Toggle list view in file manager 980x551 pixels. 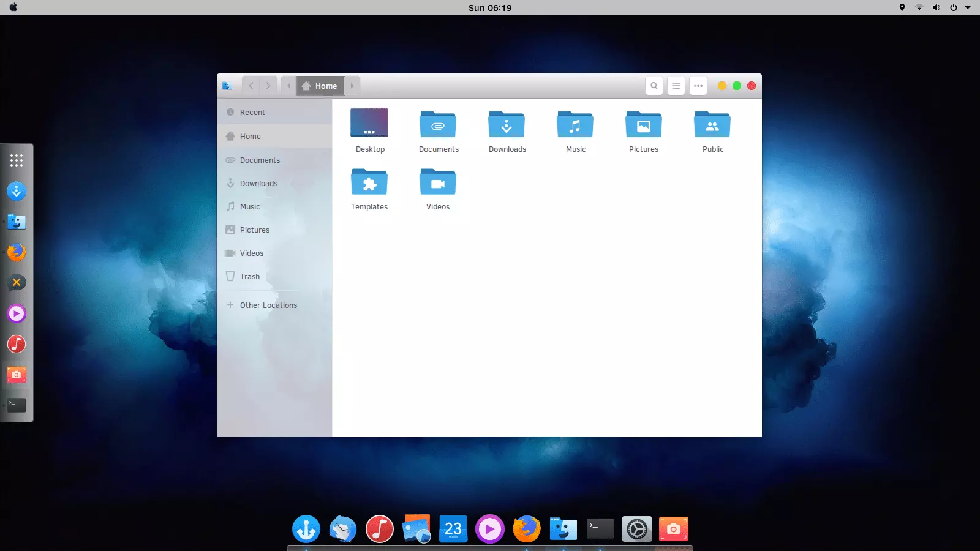pyautogui.click(x=676, y=86)
